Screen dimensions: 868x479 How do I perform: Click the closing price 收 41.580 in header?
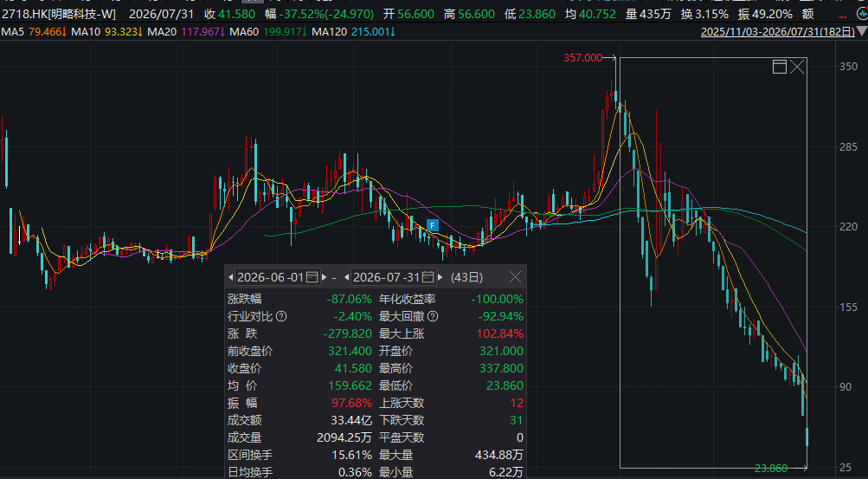click(x=229, y=14)
